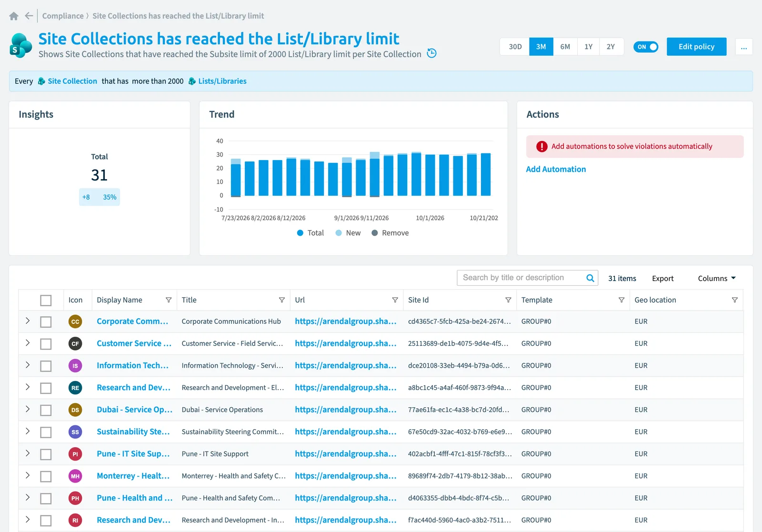Click the Site Collection icon in rule bar

click(41, 81)
